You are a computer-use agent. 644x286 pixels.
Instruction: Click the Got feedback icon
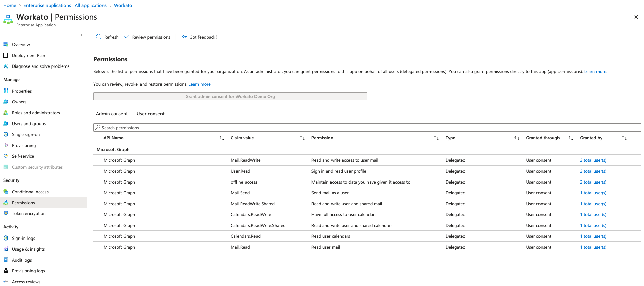[184, 37]
